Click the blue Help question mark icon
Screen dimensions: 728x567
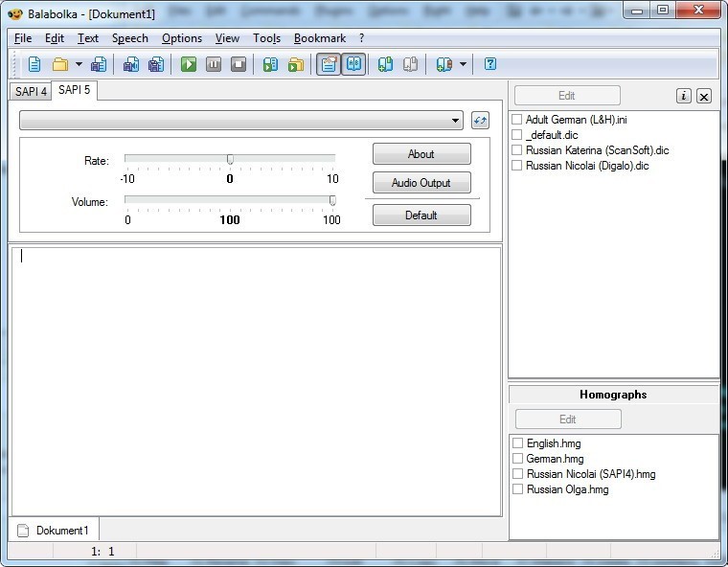[x=490, y=65]
